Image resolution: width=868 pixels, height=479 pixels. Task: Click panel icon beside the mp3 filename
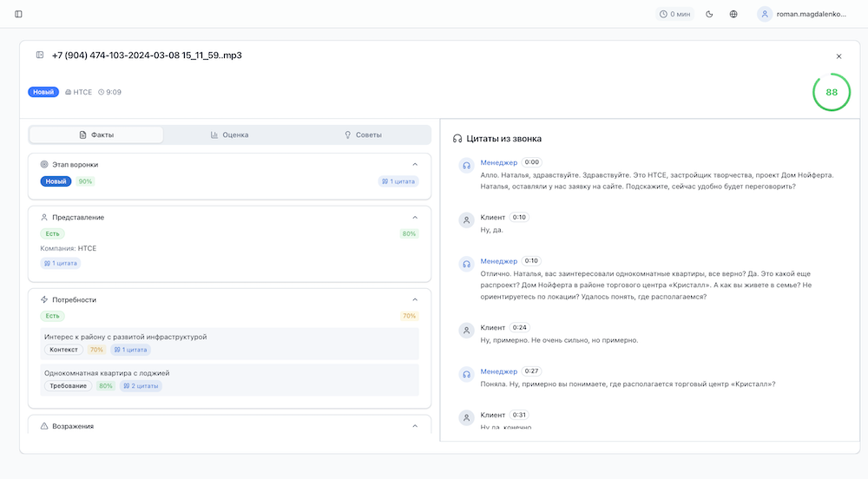point(40,56)
